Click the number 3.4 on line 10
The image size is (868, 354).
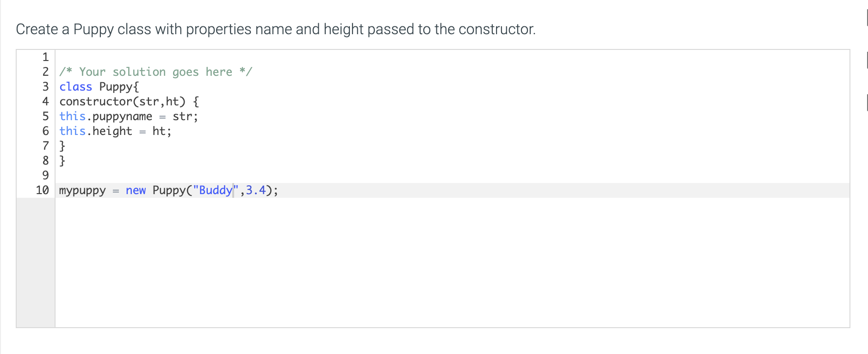tap(256, 190)
